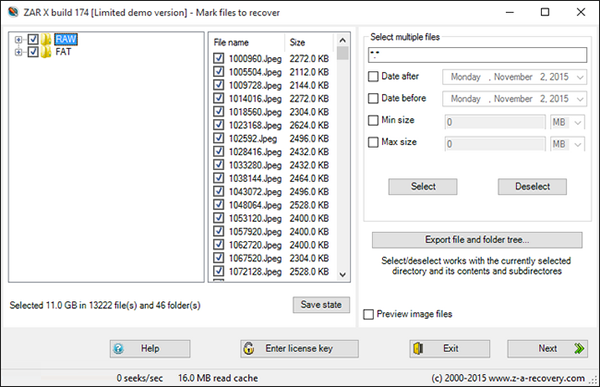
Task: Select the FAT tree item
Action: [x=63, y=52]
